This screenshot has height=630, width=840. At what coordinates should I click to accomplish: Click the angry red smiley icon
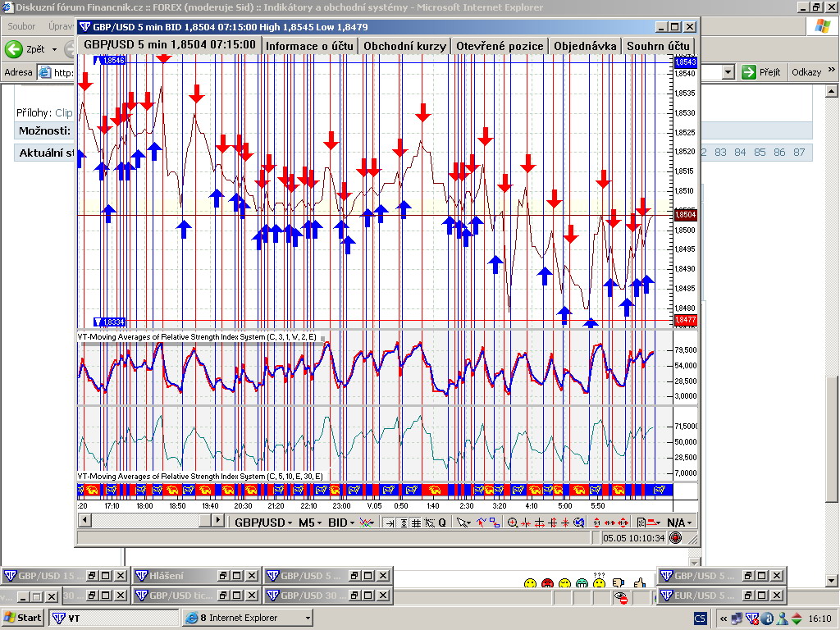click(x=547, y=583)
